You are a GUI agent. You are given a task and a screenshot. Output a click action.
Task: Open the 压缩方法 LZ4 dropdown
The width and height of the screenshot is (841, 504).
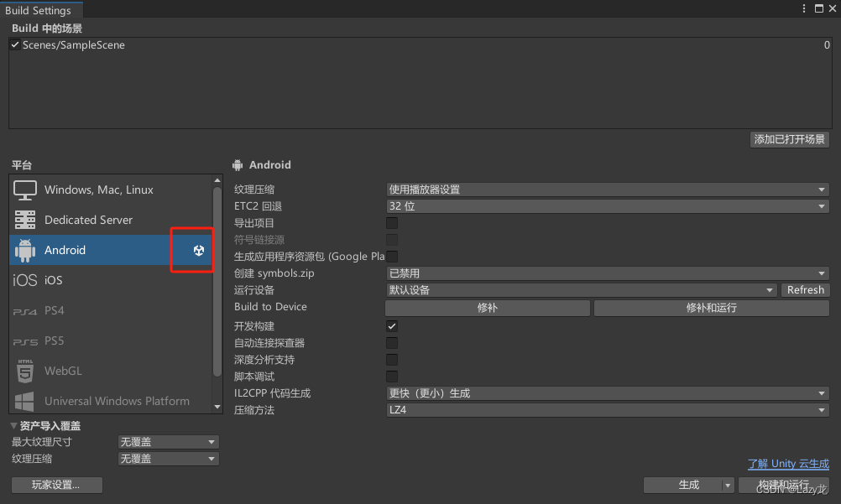pyautogui.click(x=608, y=410)
